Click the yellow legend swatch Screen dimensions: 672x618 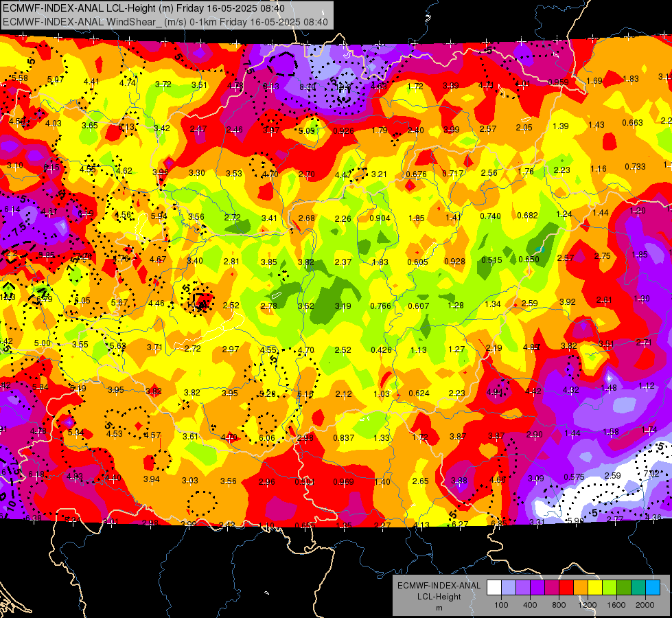[x=595, y=588]
